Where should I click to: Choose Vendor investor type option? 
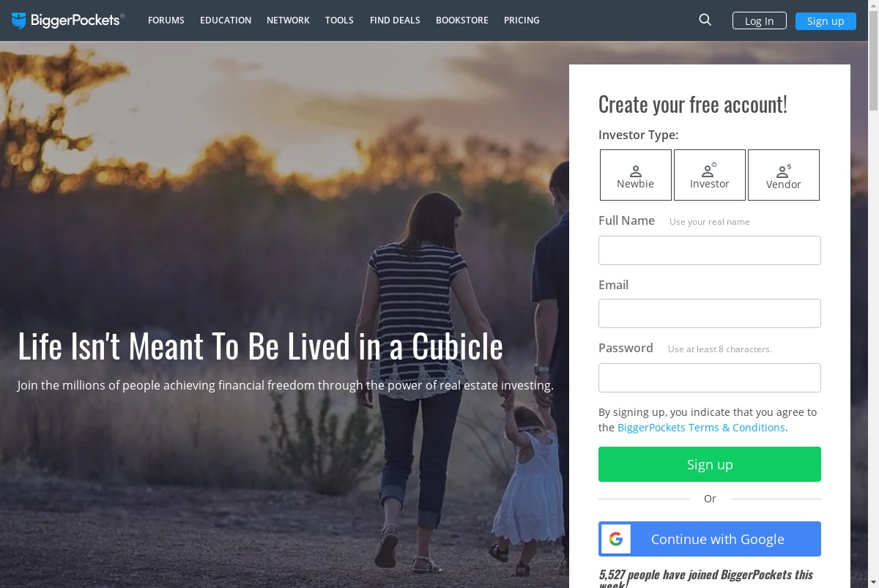tap(784, 175)
